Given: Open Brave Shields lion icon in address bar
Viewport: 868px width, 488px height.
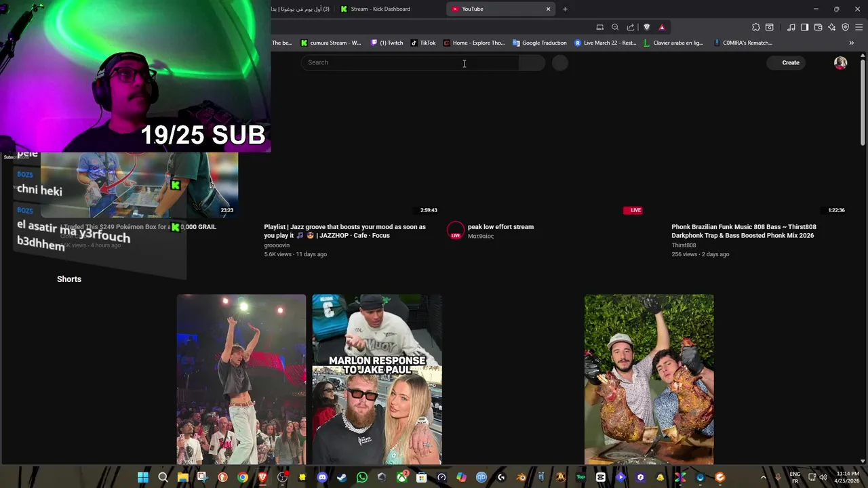Looking at the screenshot, I should pos(646,27).
